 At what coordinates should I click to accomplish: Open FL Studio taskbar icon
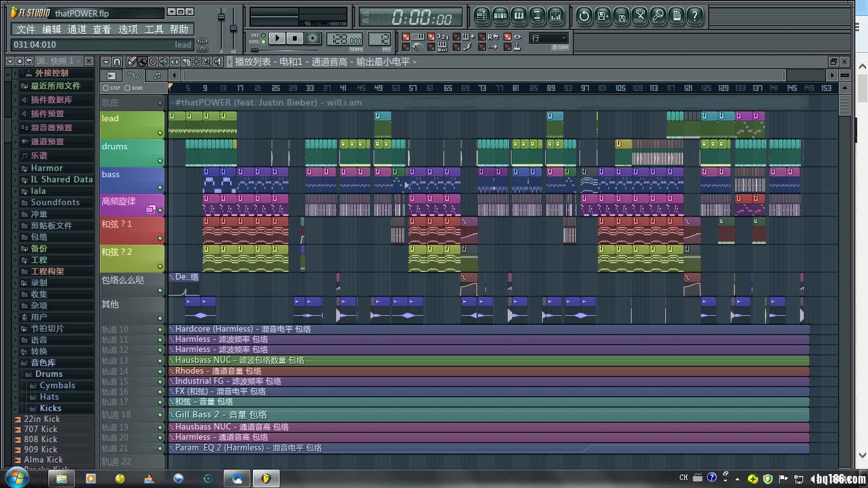266,478
